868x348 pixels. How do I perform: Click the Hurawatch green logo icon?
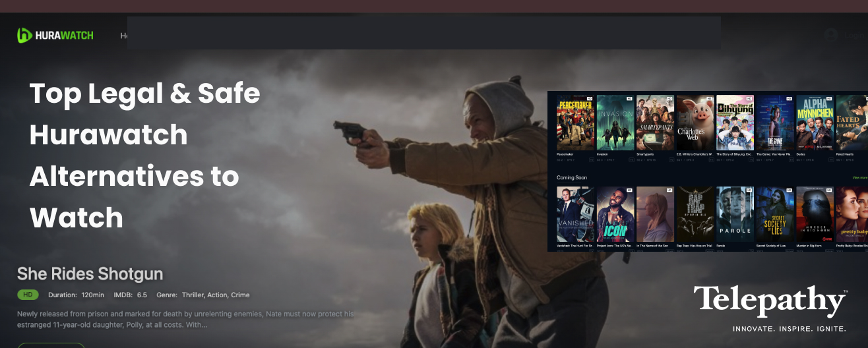tap(25, 36)
